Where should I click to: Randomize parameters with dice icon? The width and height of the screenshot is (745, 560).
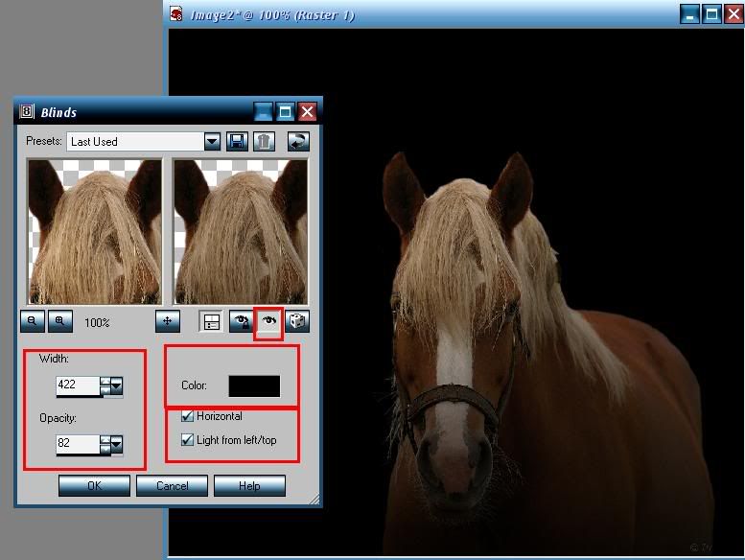pos(297,321)
